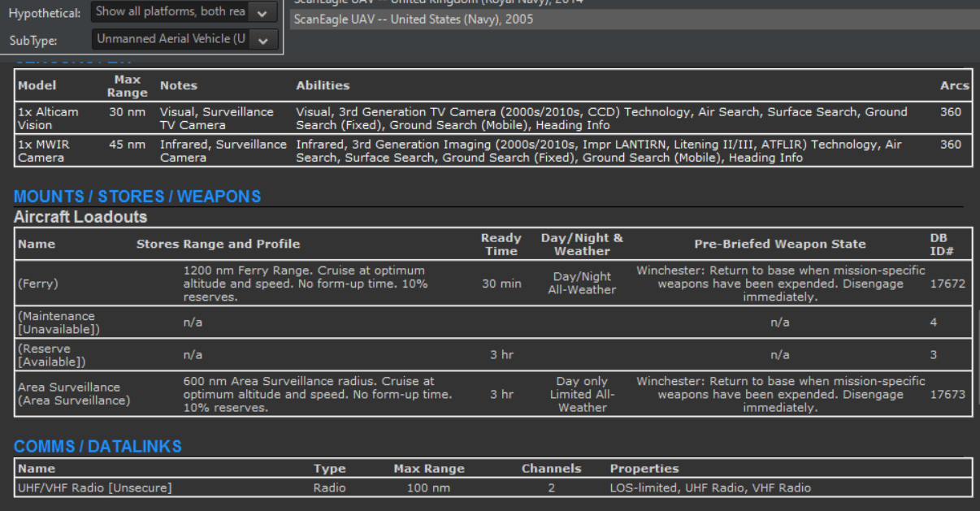This screenshot has width=980, height=511.
Task: Click the MOUNTS / STORES / WEAPONS heading
Action: 137,197
